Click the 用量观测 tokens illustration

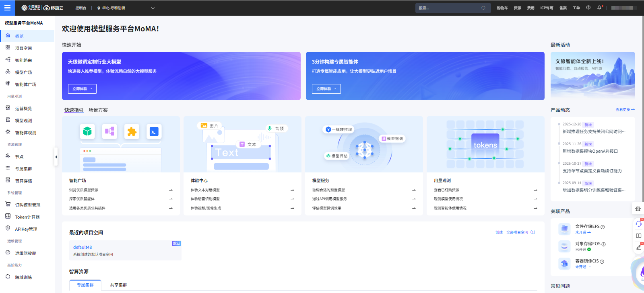click(x=485, y=144)
